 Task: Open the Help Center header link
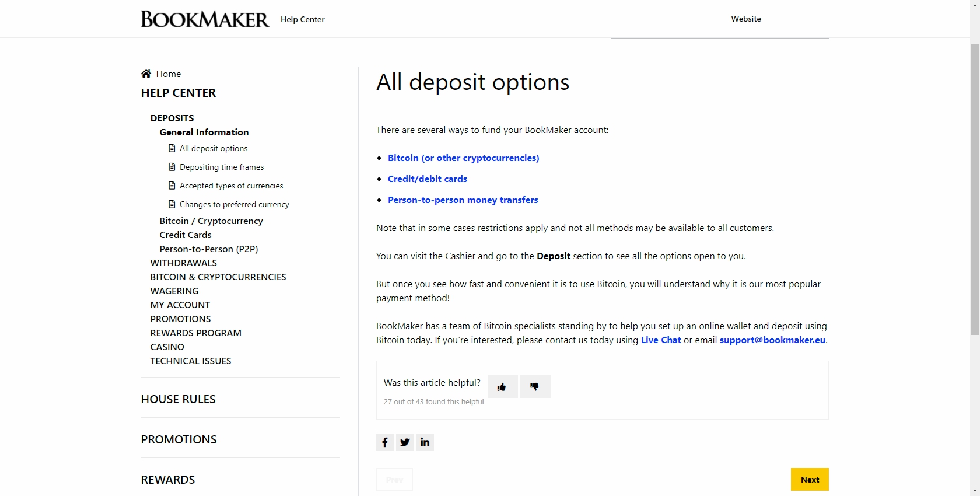pyautogui.click(x=302, y=19)
